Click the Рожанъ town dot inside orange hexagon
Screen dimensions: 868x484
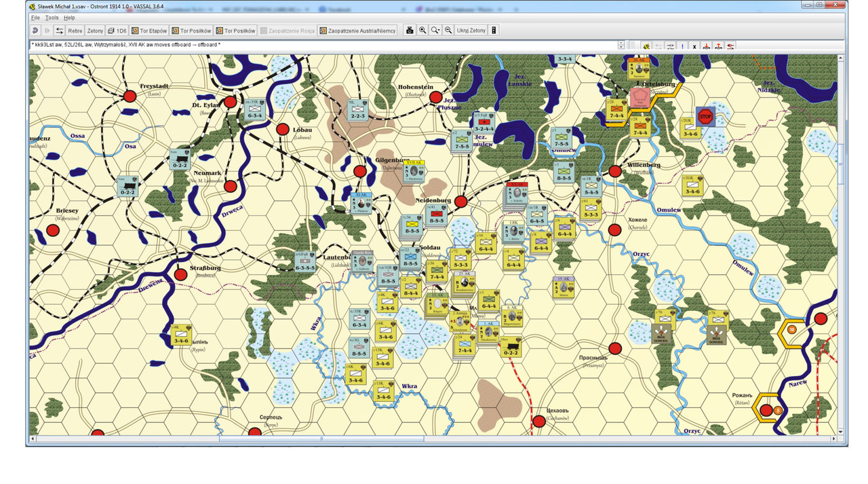[766, 410]
